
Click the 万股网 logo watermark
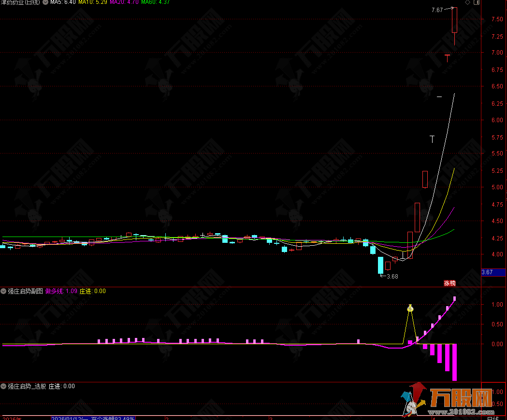[x=446, y=400]
